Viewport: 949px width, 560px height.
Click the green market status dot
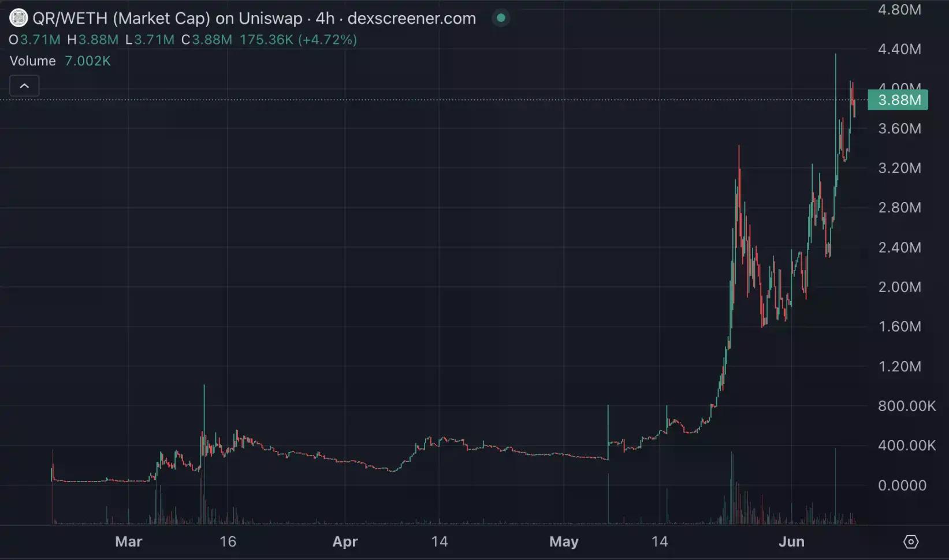(x=501, y=18)
